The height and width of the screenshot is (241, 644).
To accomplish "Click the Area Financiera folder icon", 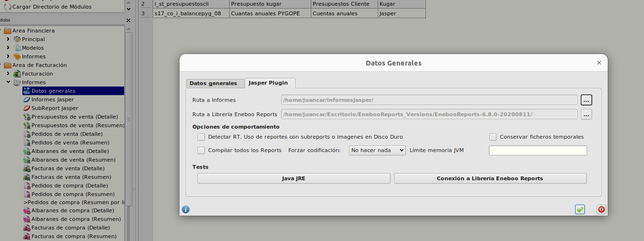I will [x=8, y=31].
